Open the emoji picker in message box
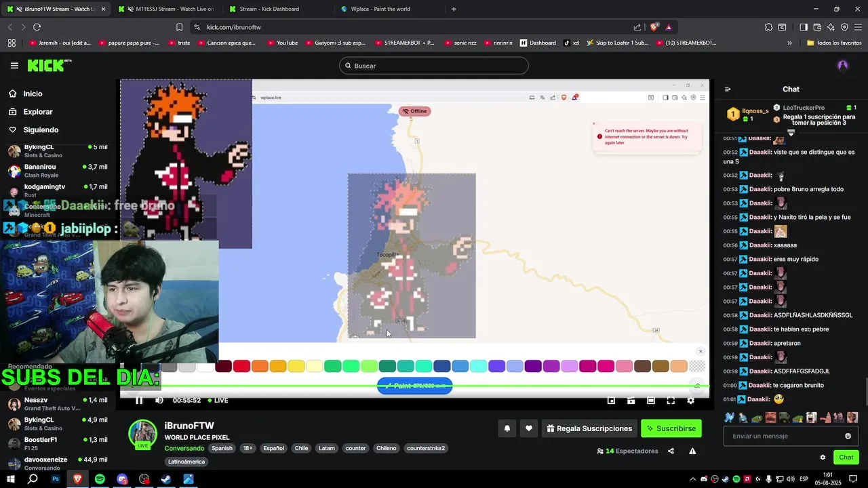The width and height of the screenshot is (868, 488). click(x=848, y=436)
